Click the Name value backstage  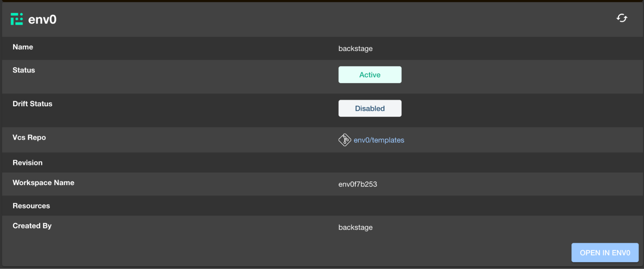pos(355,49)
